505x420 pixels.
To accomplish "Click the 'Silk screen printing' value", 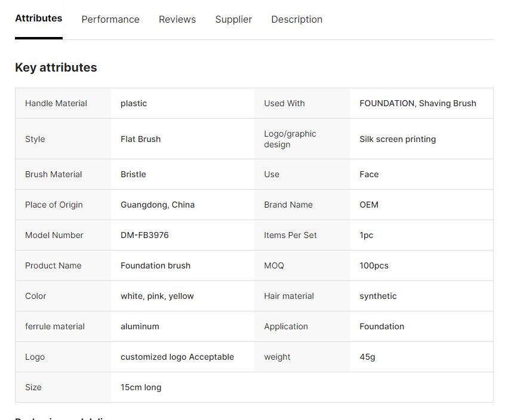I will tap(398, 139).
